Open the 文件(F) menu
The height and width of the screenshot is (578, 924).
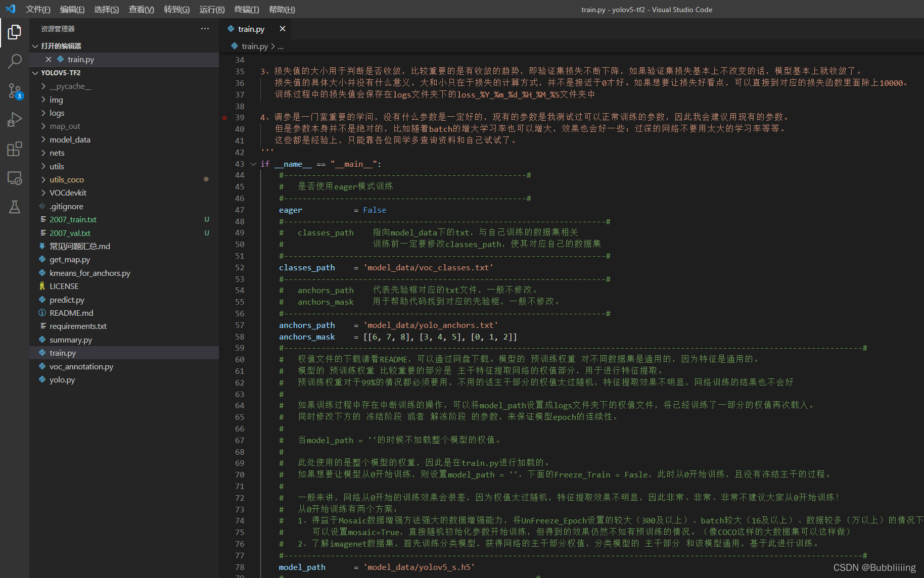38,9
